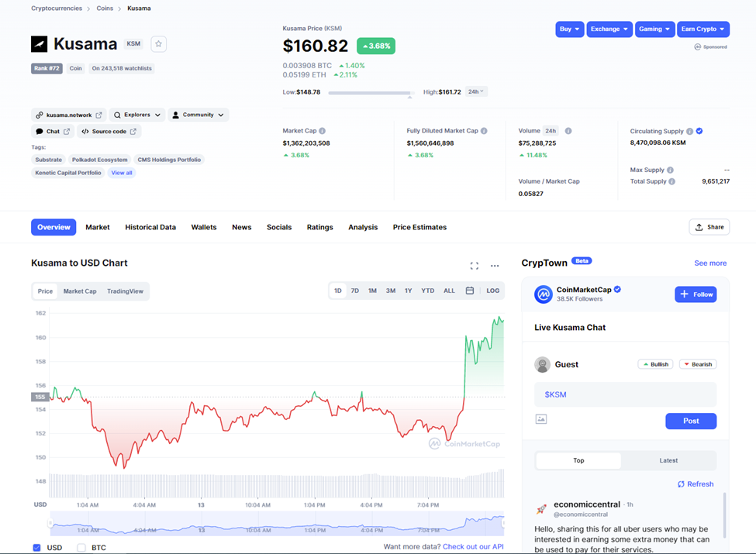756x554 pixels.
Task: Add Kusama to watchlist via star icon
Action: point(159,44)
